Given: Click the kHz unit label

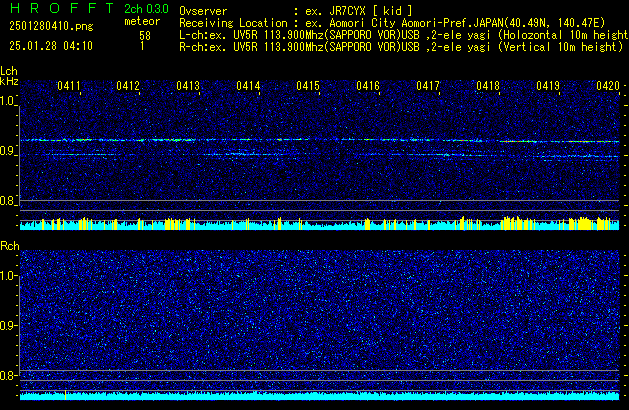Looking at the screenshot, I should click(9, 81).
